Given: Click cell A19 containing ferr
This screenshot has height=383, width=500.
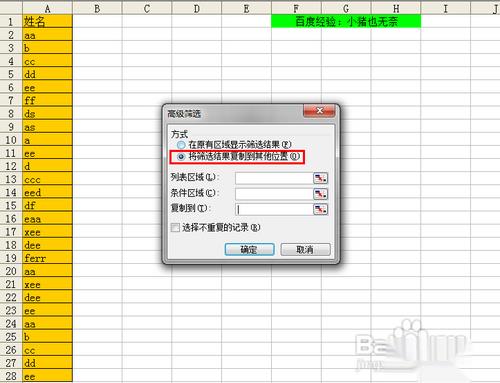Looking at the screenshot, I should pos(47,258).
